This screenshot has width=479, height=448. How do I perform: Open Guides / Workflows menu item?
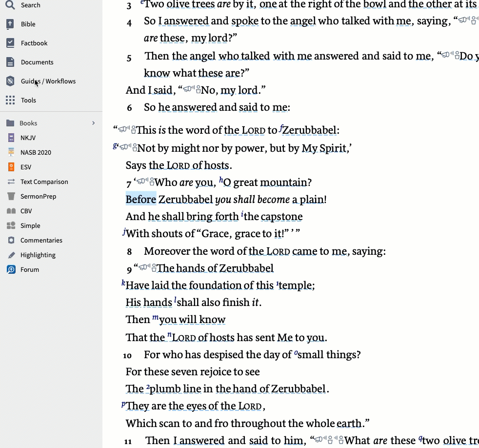tap(48, 81)
